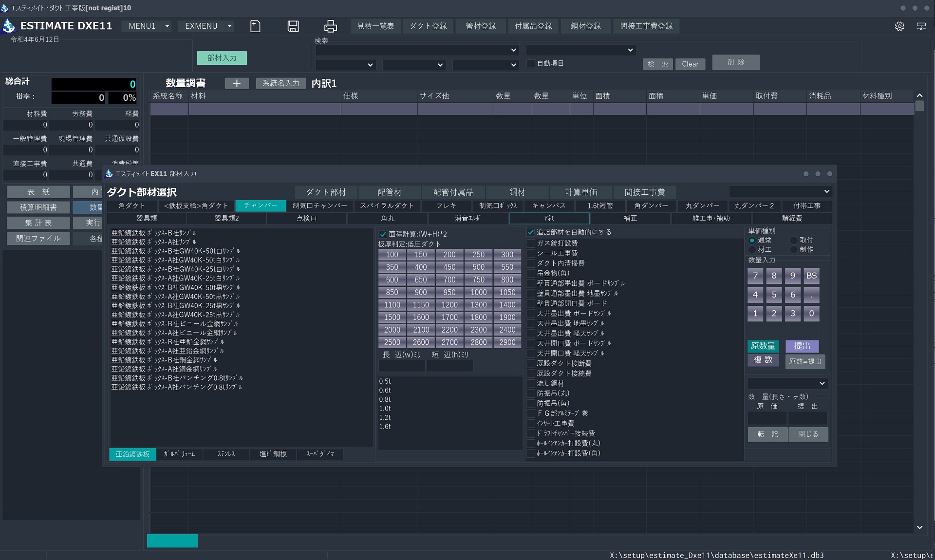The height and width of the screenshot is (560, 935).
Task: Toggle the 面積計算:(W+H)*2 checkbox
Action: [383, 234]
